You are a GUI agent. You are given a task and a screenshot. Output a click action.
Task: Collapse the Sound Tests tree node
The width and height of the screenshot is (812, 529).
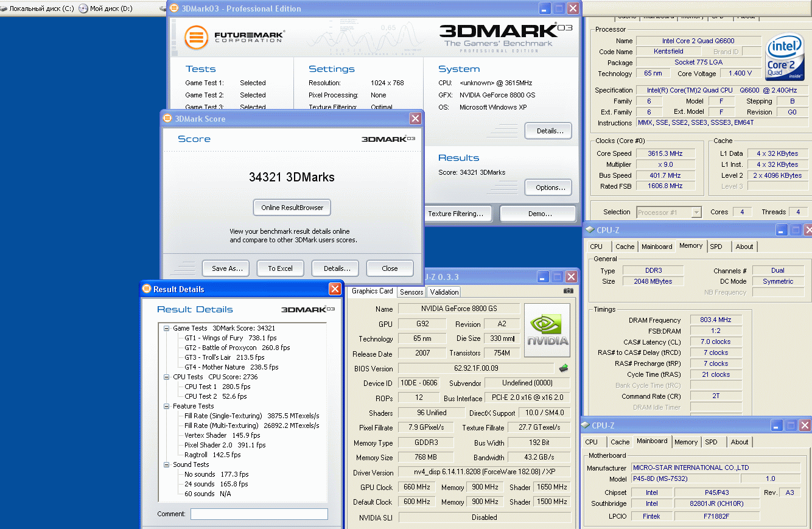pos(167,464)
